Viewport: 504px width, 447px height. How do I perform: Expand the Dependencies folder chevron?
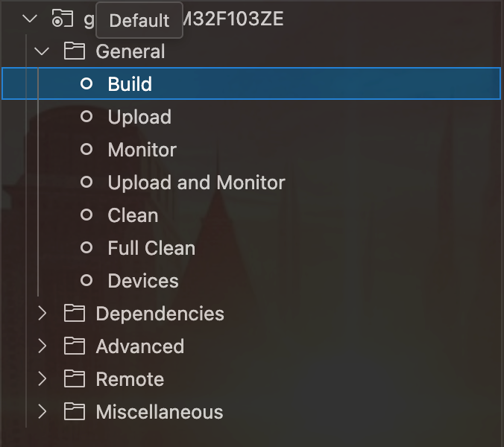42,314
